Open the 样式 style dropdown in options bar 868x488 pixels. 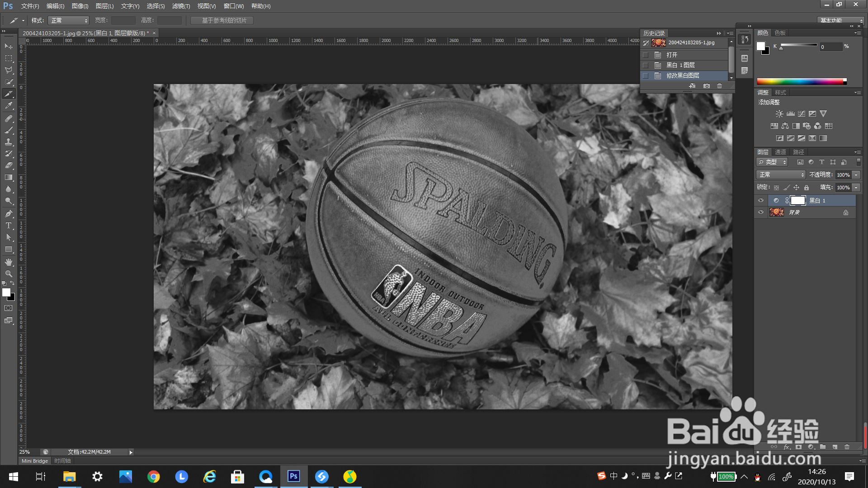click(x=69, y=21)
